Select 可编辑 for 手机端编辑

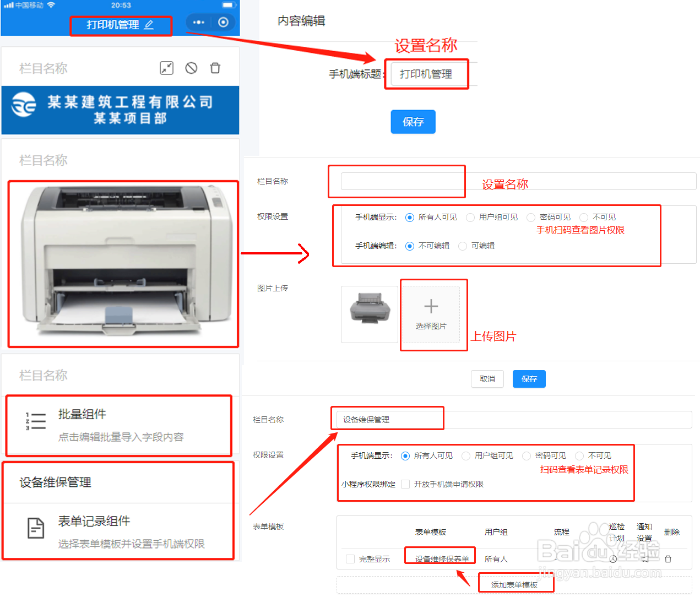pos(462,246)
